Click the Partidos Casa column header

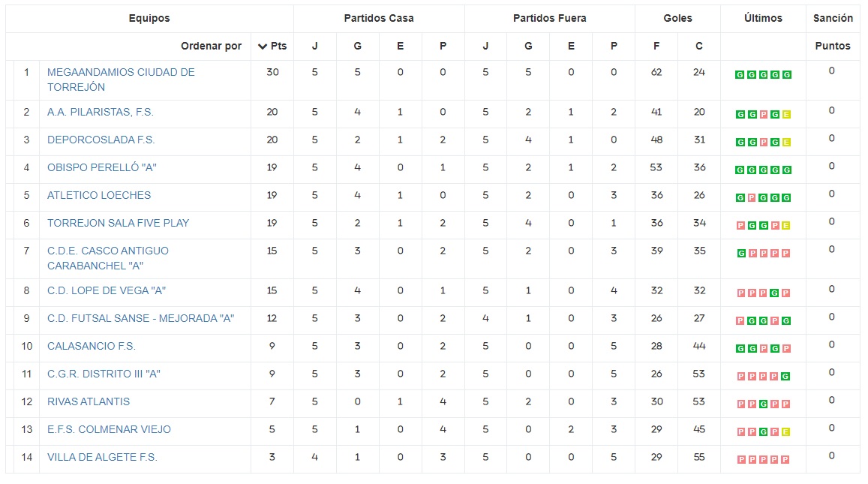pyautogui.click(x=379, y=18)
